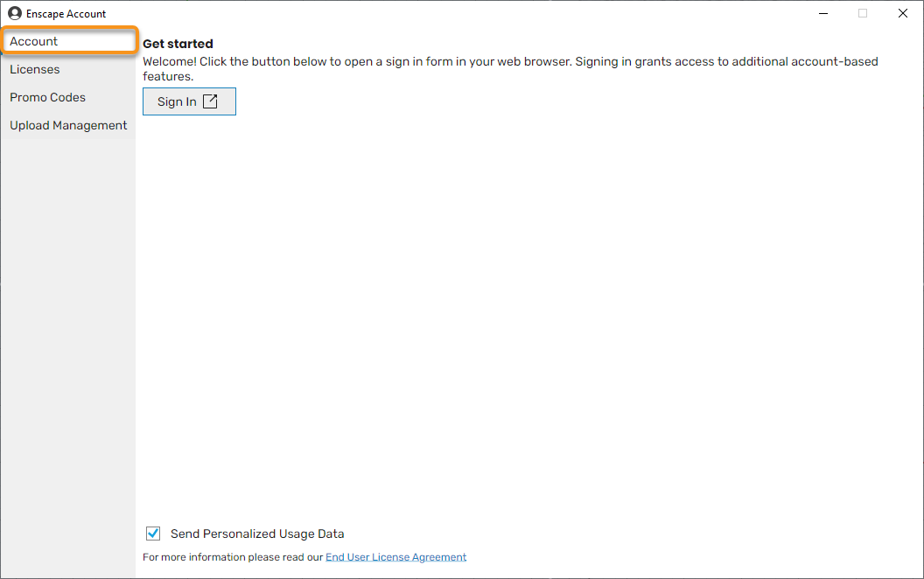Click the Enscape Account profile icon in title bar
The height and width of the screenshot is (579, 924).
15,13
